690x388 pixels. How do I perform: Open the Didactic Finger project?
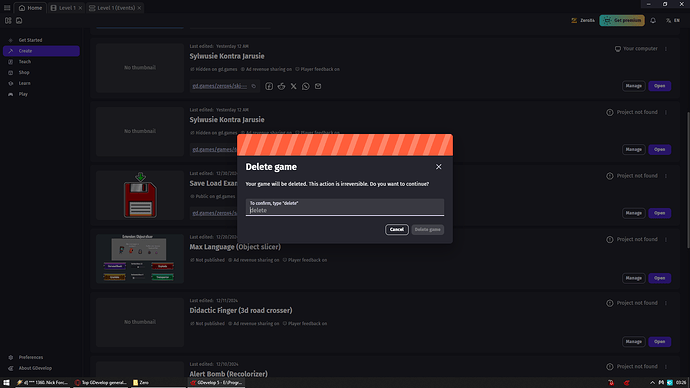(659, 341)
